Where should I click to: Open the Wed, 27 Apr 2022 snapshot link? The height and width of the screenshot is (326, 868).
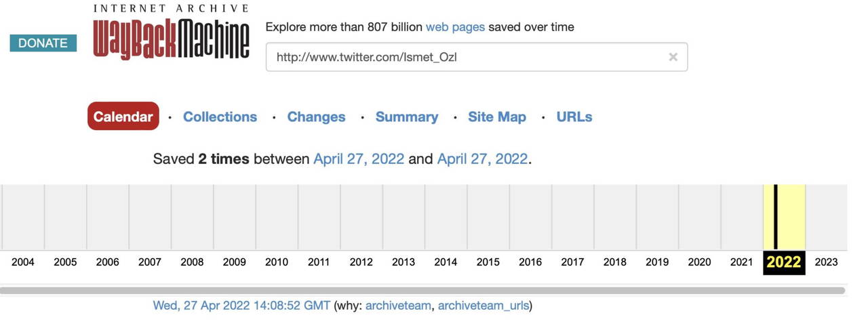pyautogui.click(x=241, y=306)
